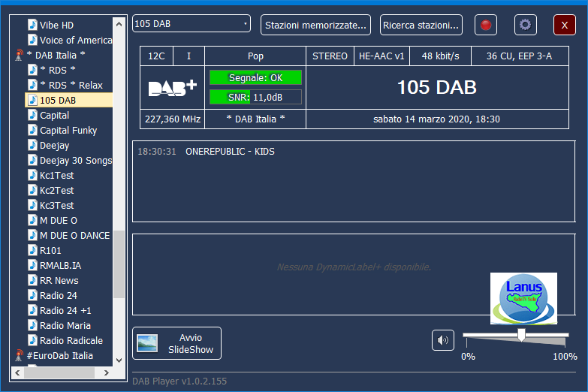The image size is (588, 392).
Task: Select the * DAB Italia * ensemble node
Action: coord(56,55)
